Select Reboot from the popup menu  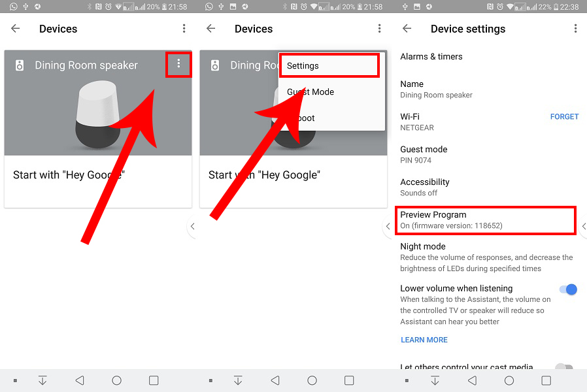(329, 118)
